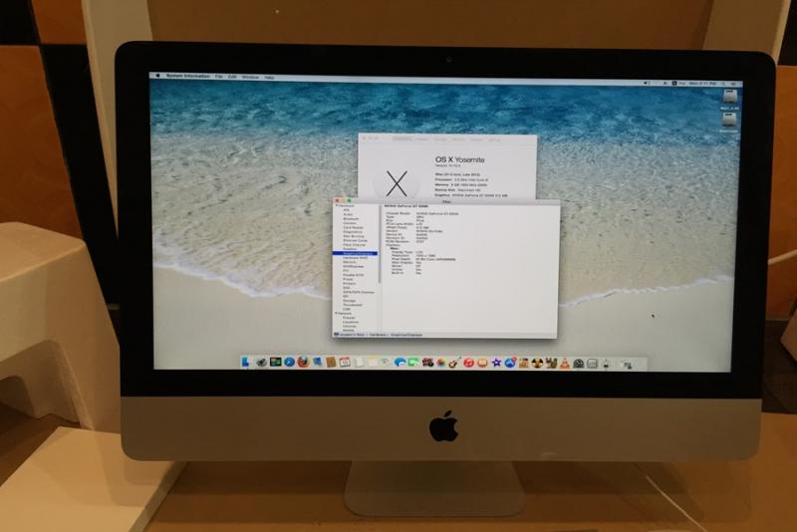Open VLC traffic cone icon in Dock
This screenshot has width=797, height=532.
click(564, 363)
